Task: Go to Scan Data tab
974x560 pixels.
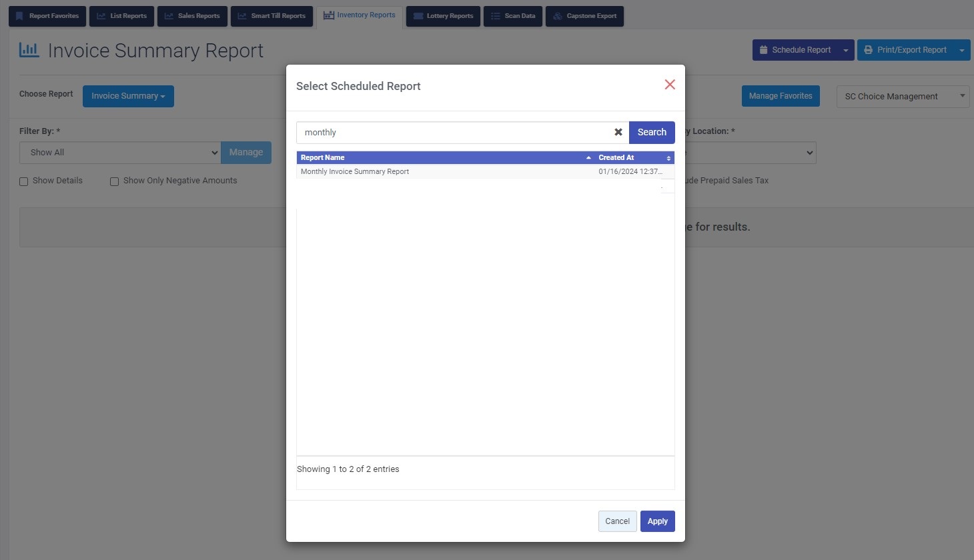Action: 513,16
